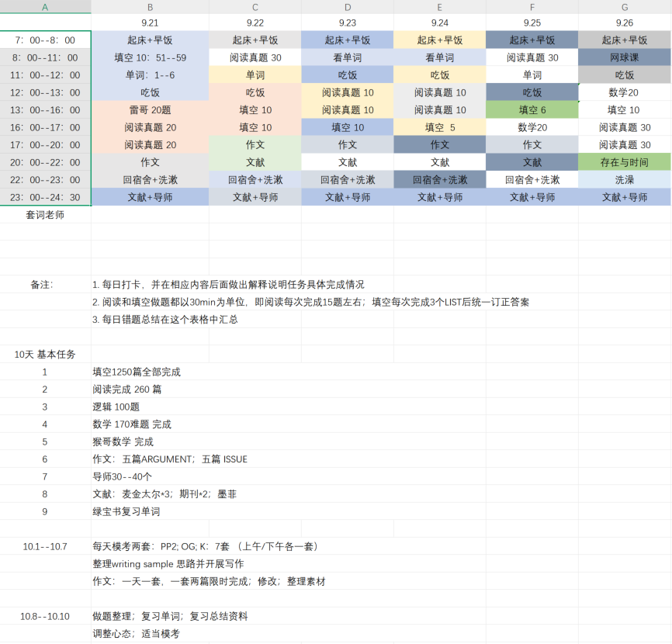
Task: Select the 9.21 date cell
Action: click(150, 23)
